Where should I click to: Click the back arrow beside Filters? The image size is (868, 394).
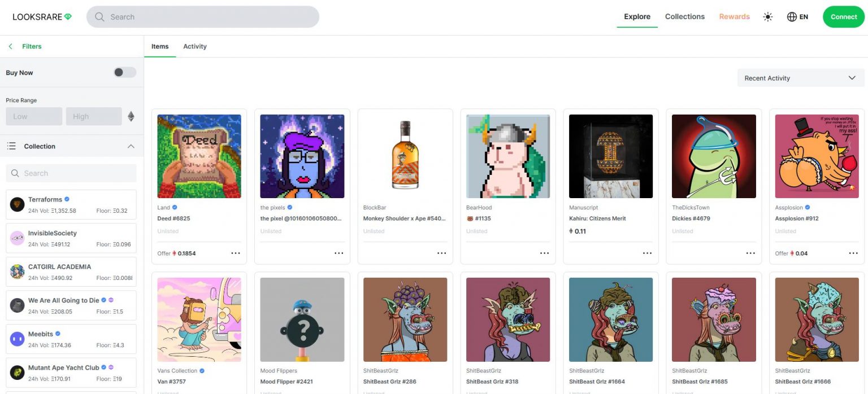tap(10, 46)
